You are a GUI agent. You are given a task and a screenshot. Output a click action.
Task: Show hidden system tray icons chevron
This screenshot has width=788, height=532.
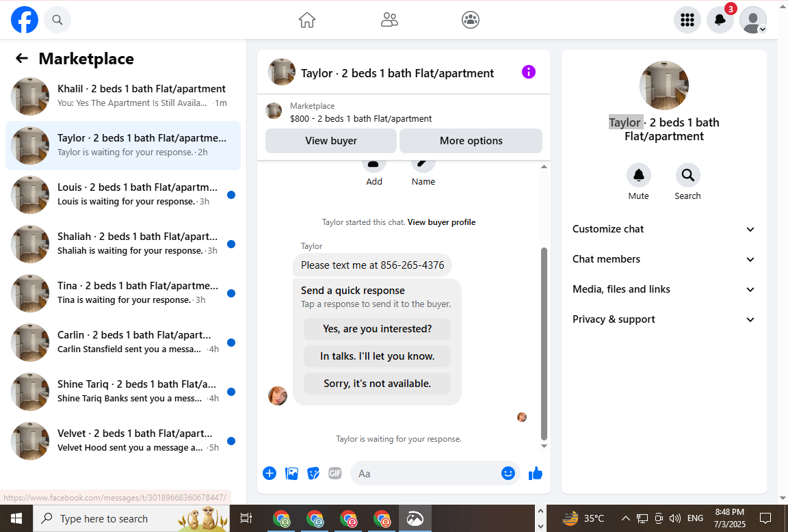[x=626, y=518]
